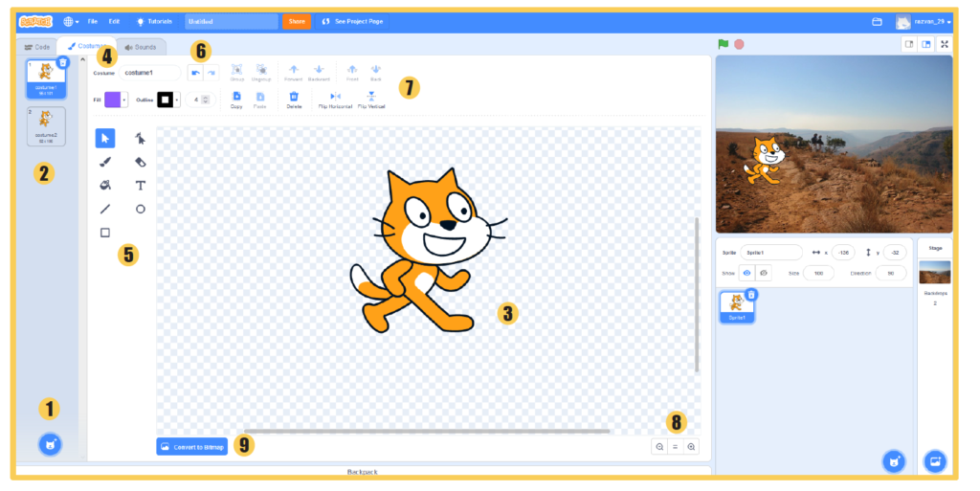Select the Line drawing tool
980x491 pixels.
pyautogui.click(x=105, y=209)
